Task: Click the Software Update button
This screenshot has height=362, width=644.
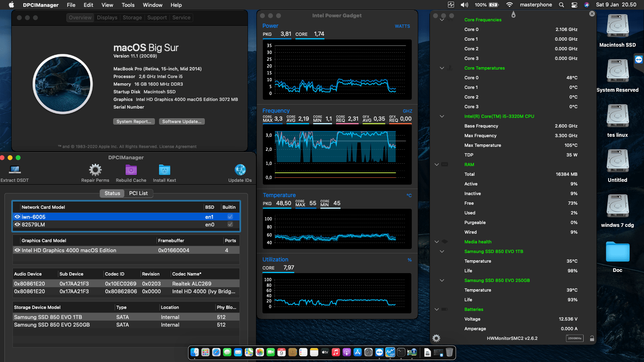Action: (182, 121)
